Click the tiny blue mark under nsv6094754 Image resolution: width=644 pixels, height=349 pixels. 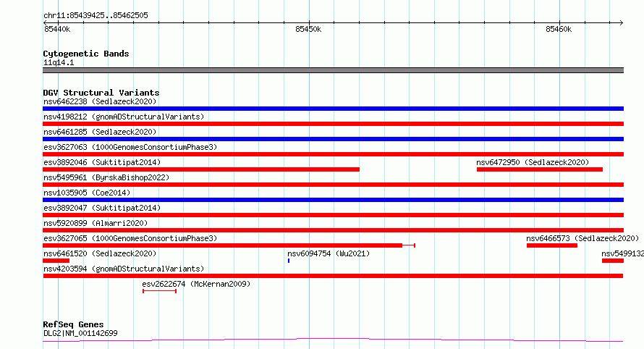(289, 261)
